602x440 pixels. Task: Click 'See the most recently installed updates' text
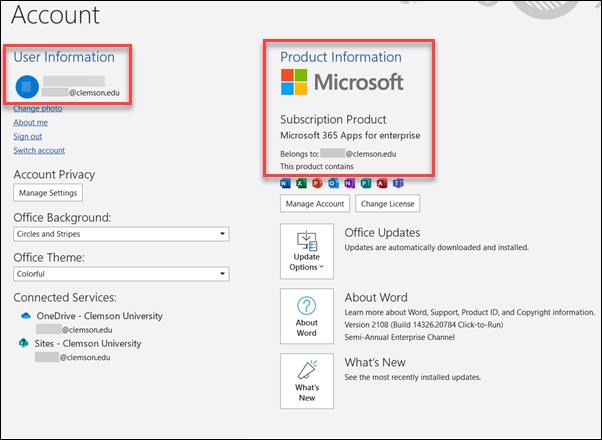(x=413, y=377)
